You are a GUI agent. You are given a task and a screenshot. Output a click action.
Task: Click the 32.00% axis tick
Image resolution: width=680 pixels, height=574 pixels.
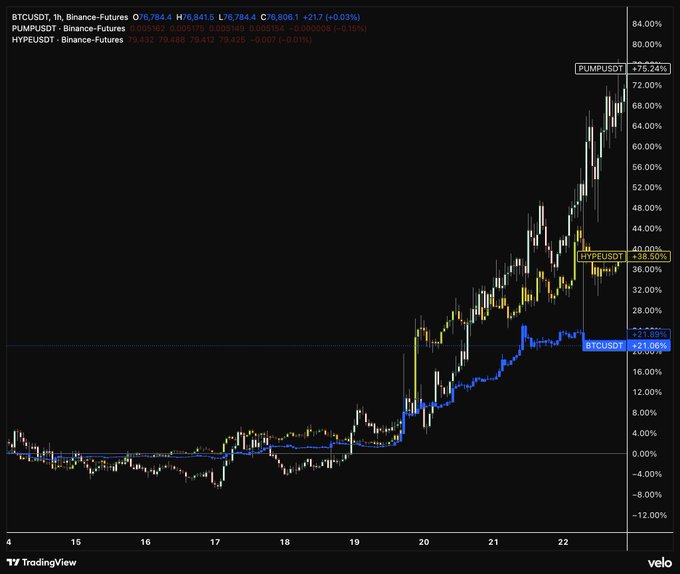coord(647,290)
